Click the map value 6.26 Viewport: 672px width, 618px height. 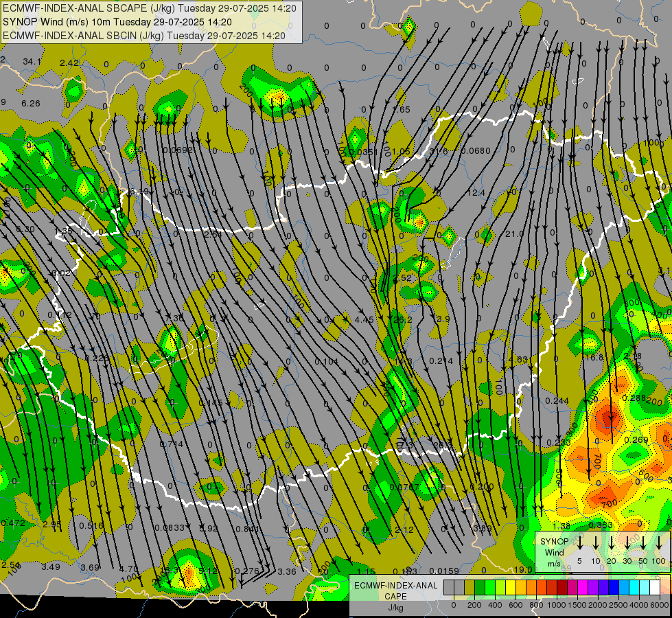(x=30, y=104)
